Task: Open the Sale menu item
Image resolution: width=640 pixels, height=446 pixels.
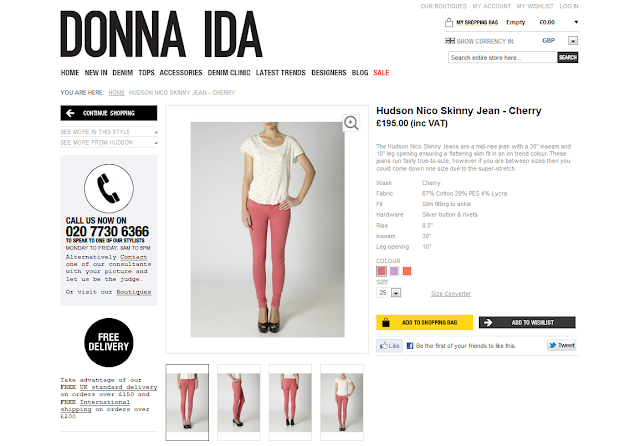Action: [381, 73]
